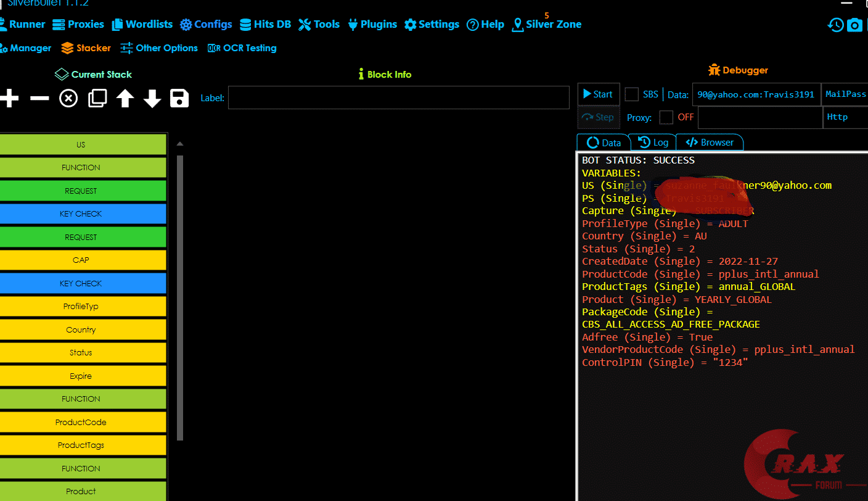868x501 pixels.
Task: Select the REQUEST block under the first FUNCTION
Action: [x=83, y=191]
